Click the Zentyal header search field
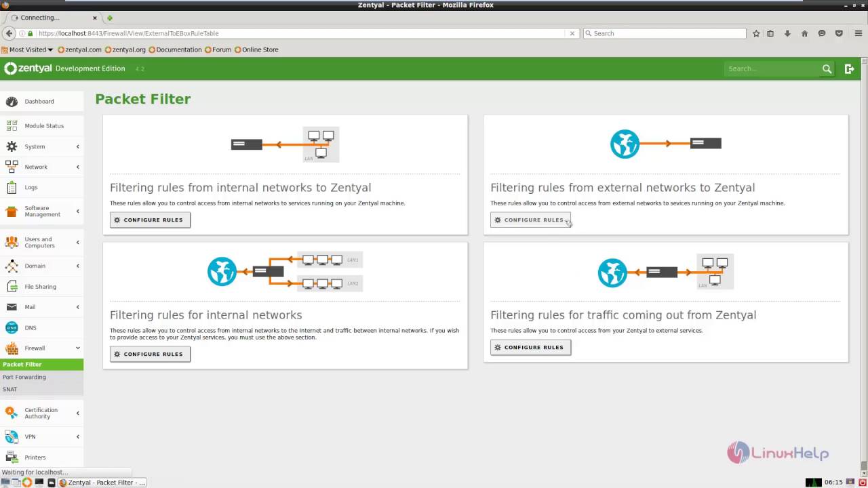Screen dimensions: 868x488 pos(772,68)
